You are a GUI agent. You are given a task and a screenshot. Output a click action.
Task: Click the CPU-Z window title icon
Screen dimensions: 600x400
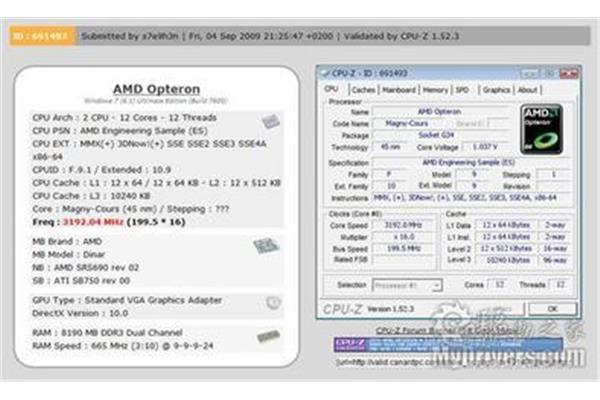(326, 73)
